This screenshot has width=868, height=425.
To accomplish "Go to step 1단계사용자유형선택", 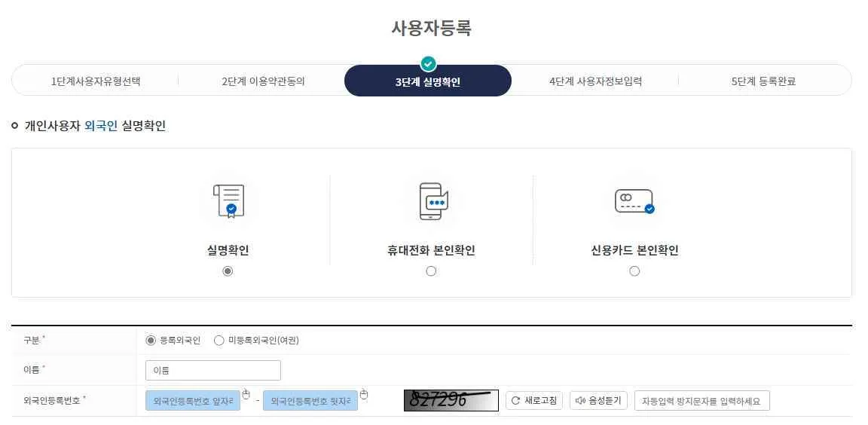I will tap(95, 81).
